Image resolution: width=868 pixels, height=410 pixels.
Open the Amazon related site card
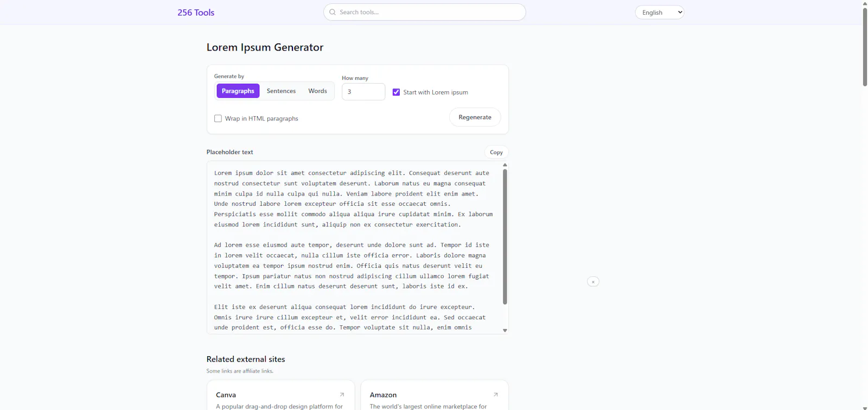(x=435, y=395)
